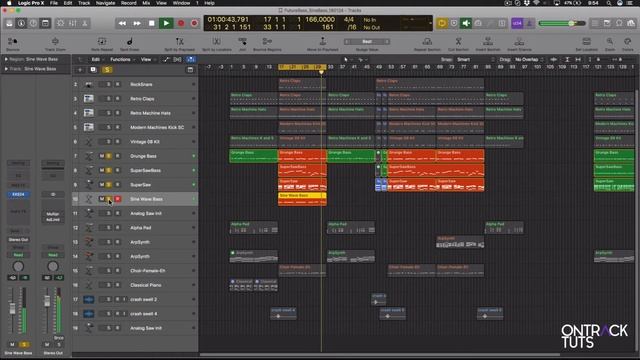Viewport: 640px width, 360px height.
Task: Toggle the metronome button
Action: coord(529,23)
